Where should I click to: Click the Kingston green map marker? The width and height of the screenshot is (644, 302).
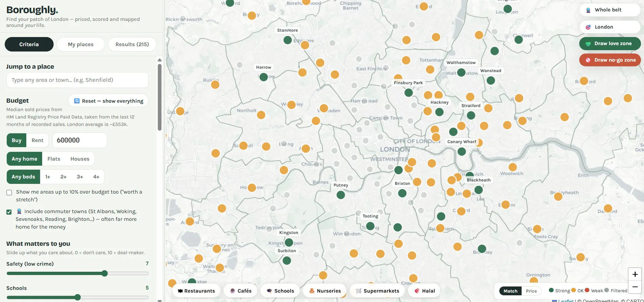tap(289, 242)
